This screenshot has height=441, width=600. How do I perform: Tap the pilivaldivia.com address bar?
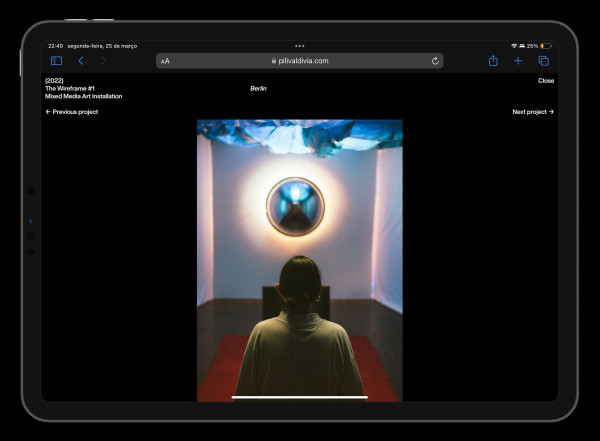coord(300,61)
